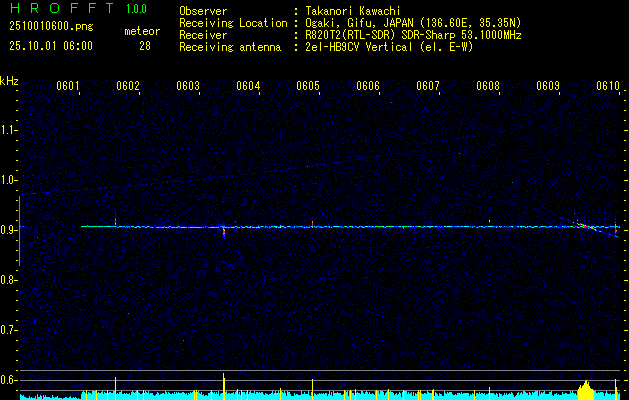Click observer name Takanori Kawachi
The height and width of the screenshot is (400, 629).
(353, 11)
